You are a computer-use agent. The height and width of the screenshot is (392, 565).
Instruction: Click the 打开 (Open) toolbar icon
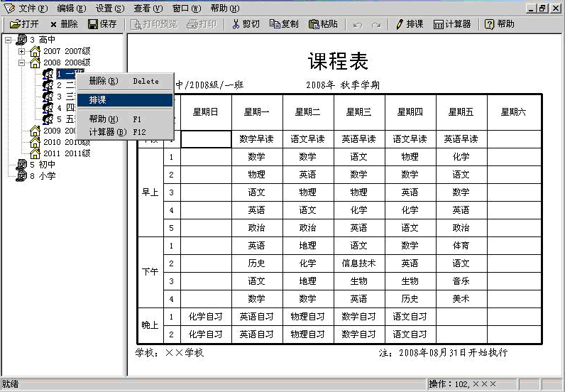(x=15, y=24)
